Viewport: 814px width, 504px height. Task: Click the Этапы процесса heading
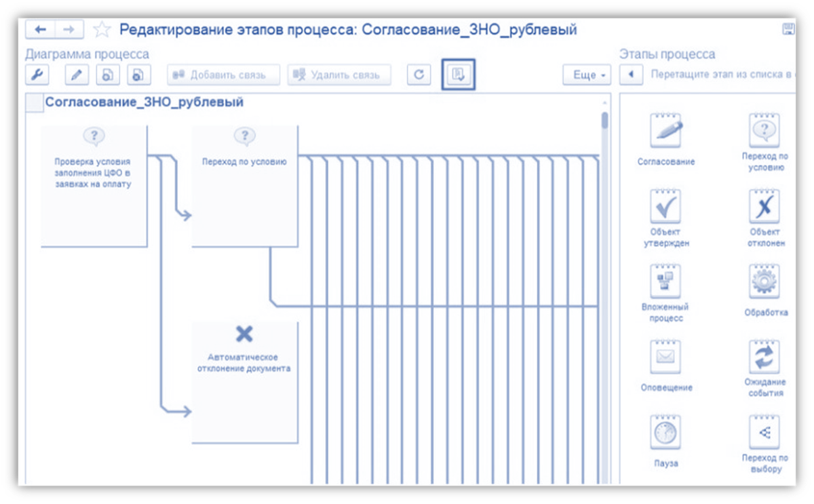click(667, 54)
